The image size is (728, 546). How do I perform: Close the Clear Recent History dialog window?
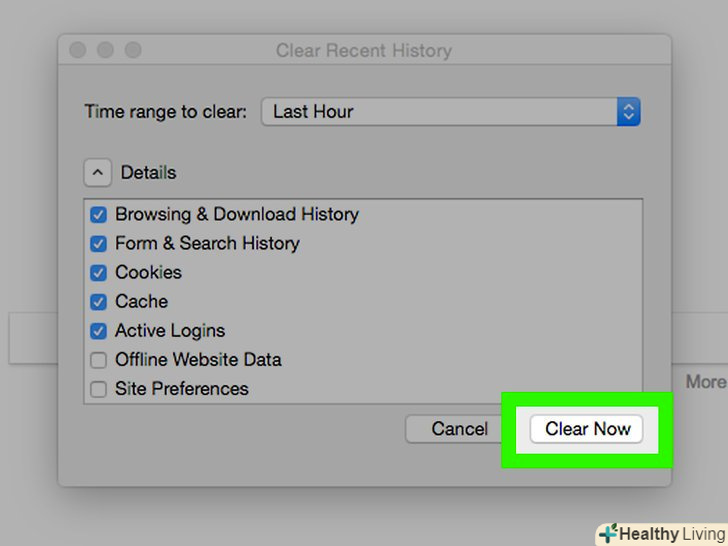point(78,50)
